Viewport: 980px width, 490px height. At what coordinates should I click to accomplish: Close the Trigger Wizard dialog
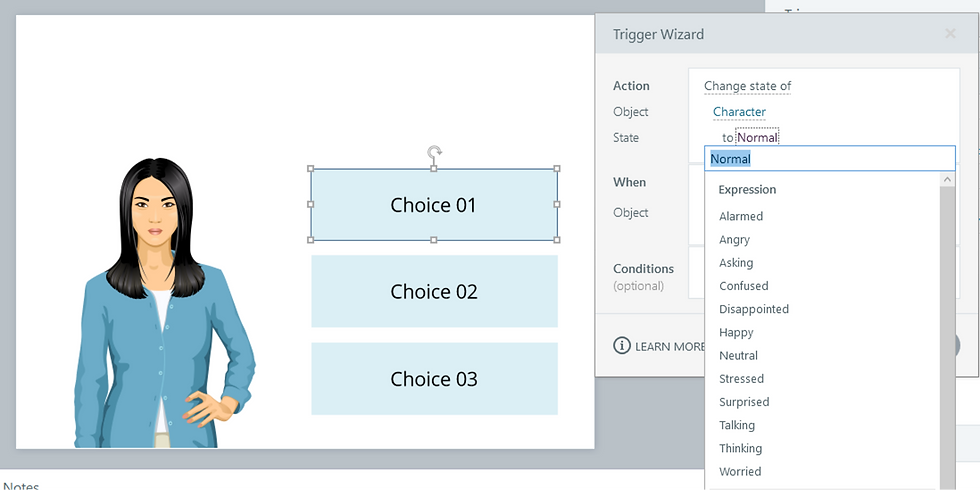coord(950,34)
